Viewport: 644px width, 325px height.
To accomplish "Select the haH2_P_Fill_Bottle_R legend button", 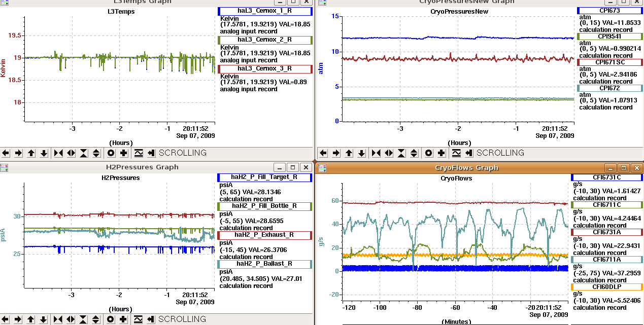I will [x=265, y=206].
